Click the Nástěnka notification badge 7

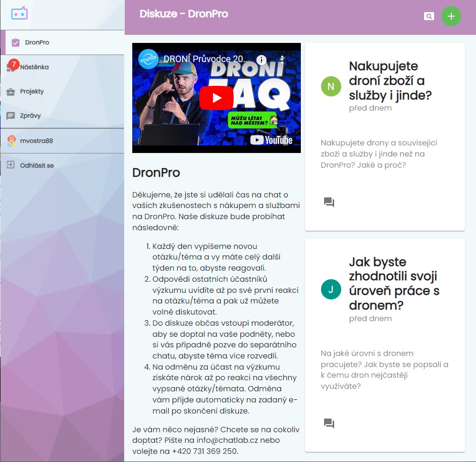14,64
